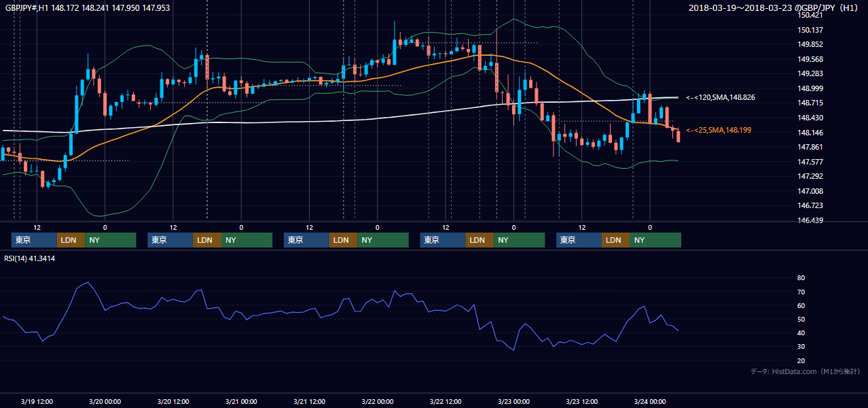Screen dimensions: 868x408
Task: Select the rightmost NY session block
Action: 655,240
